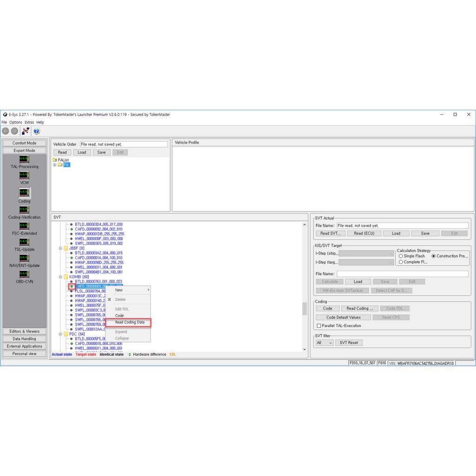
Task: Click the KIS/SVT Target File Name field
Action: tap(402, 274)
